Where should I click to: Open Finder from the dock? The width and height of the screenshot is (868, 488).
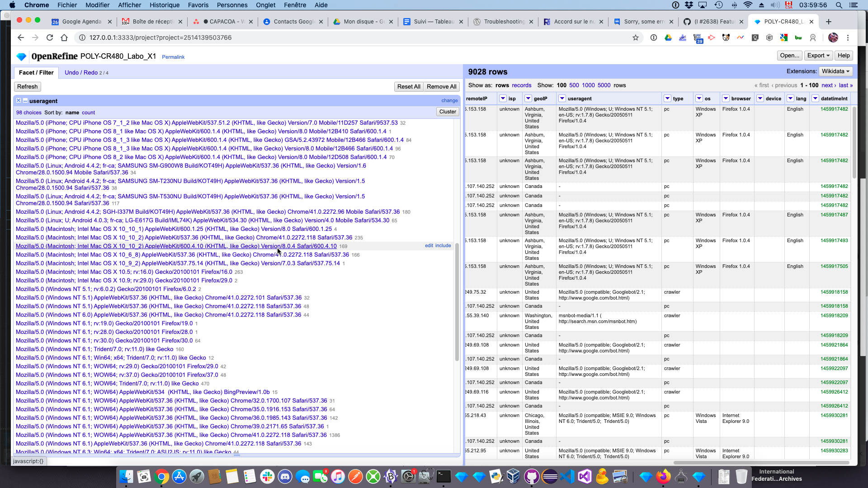[126, 476]
